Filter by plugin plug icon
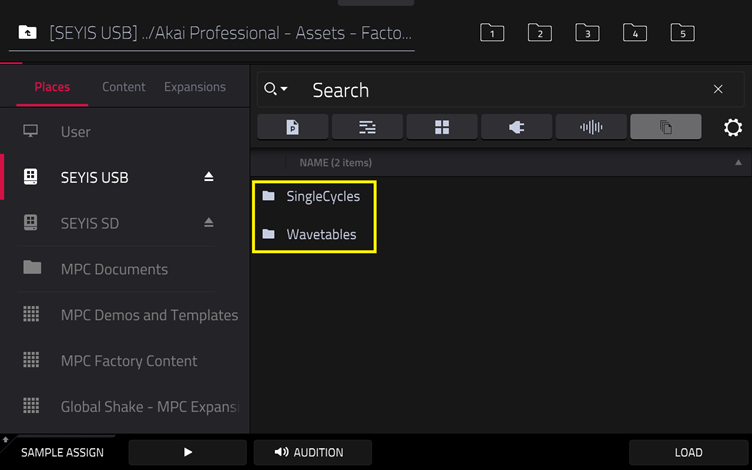Image resolution: width=752 pixels, height=470 pixels. 517,127
